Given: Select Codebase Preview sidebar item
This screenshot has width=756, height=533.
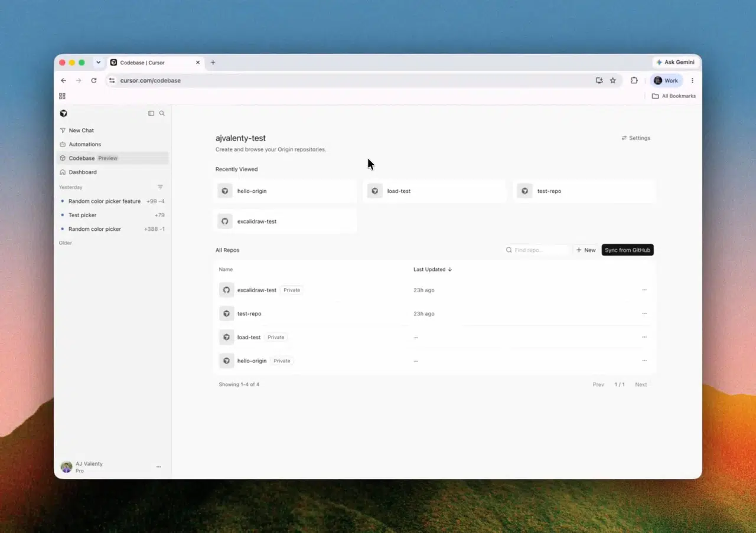Looking at the screenshot, I should tap(112, 158).
